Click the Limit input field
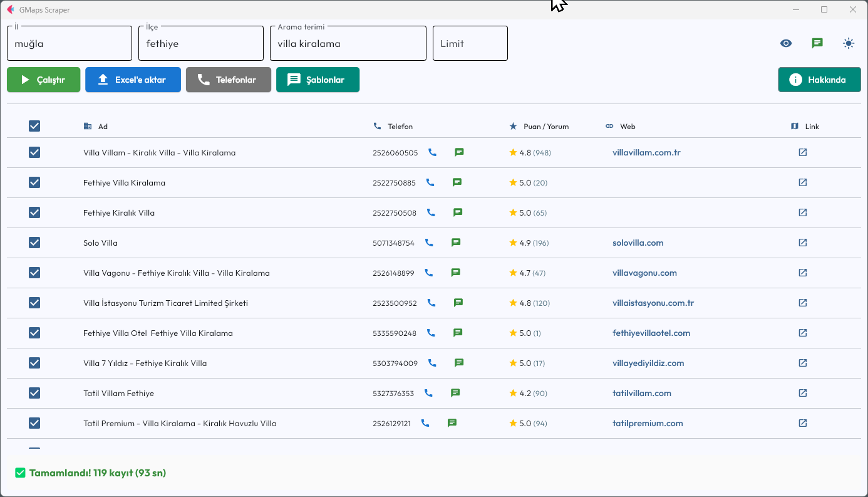868x497 pixels. [x=470, y=44]
